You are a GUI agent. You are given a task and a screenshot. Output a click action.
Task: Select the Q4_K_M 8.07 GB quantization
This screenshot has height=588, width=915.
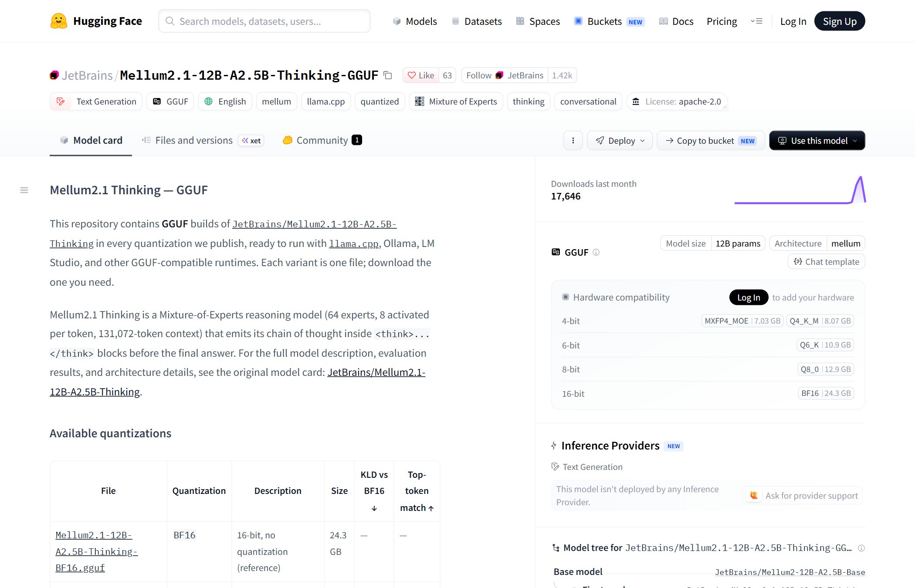pyautogui.click(x=820, y=321)
